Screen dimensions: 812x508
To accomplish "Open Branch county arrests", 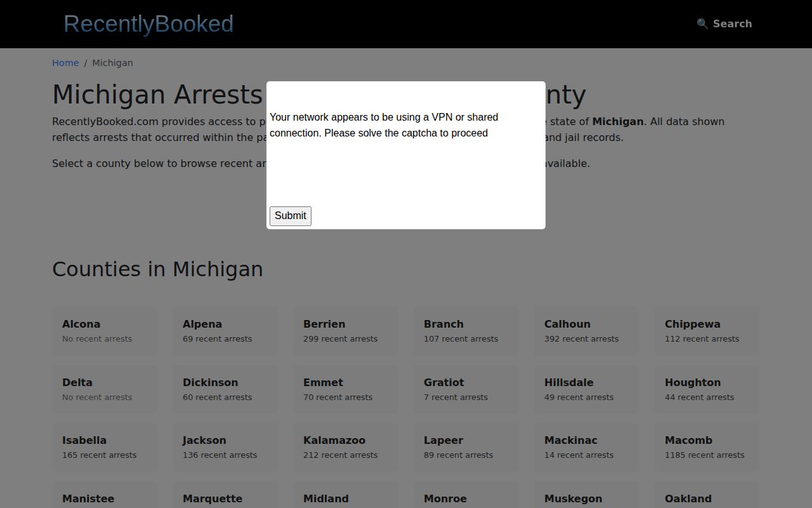I will [466, 331].
